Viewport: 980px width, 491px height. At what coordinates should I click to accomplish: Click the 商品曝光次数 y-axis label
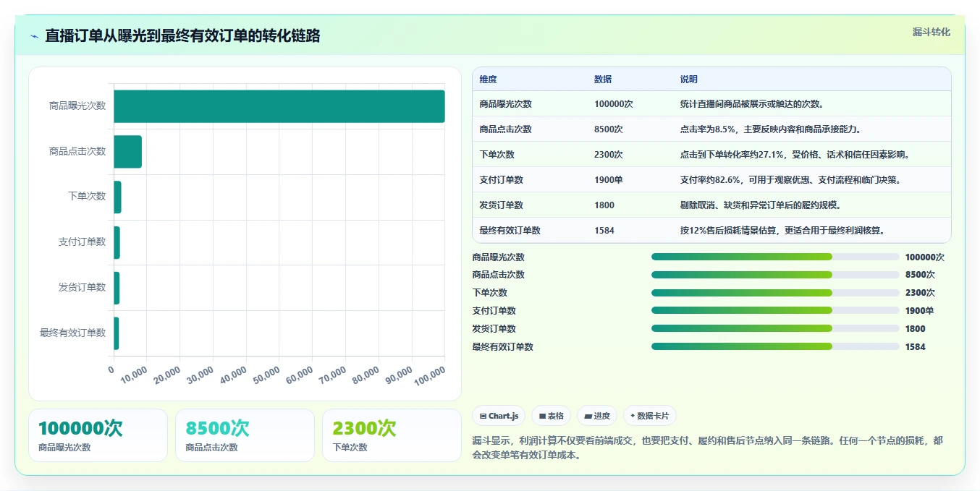pos(77,106)
